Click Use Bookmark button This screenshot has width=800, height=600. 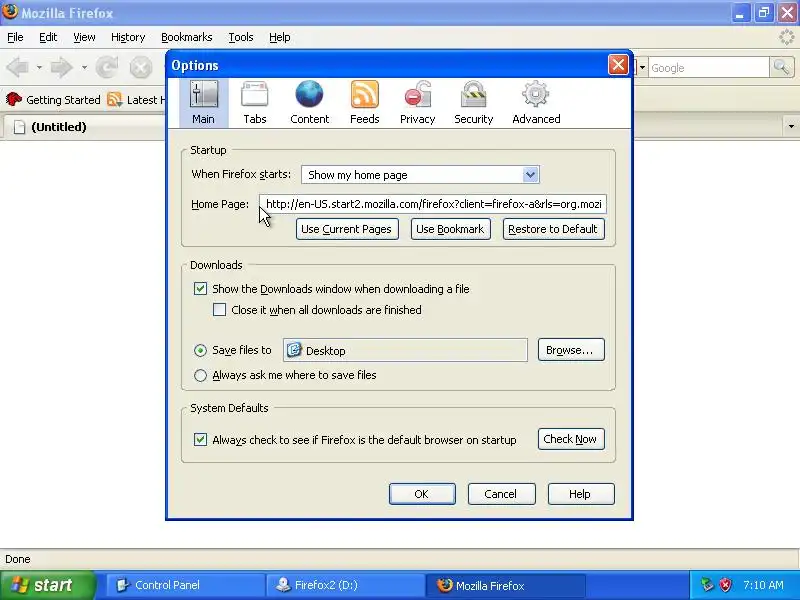pos(451,229)
